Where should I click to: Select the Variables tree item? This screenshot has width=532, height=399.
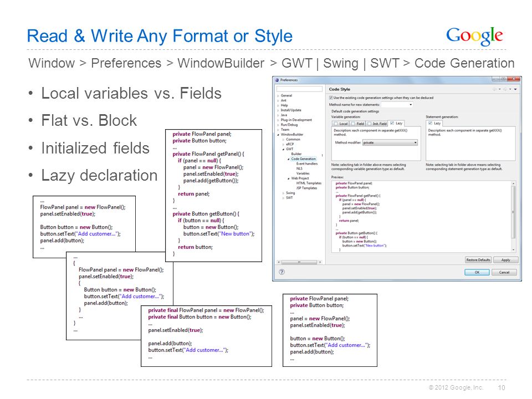click(303, 173)
